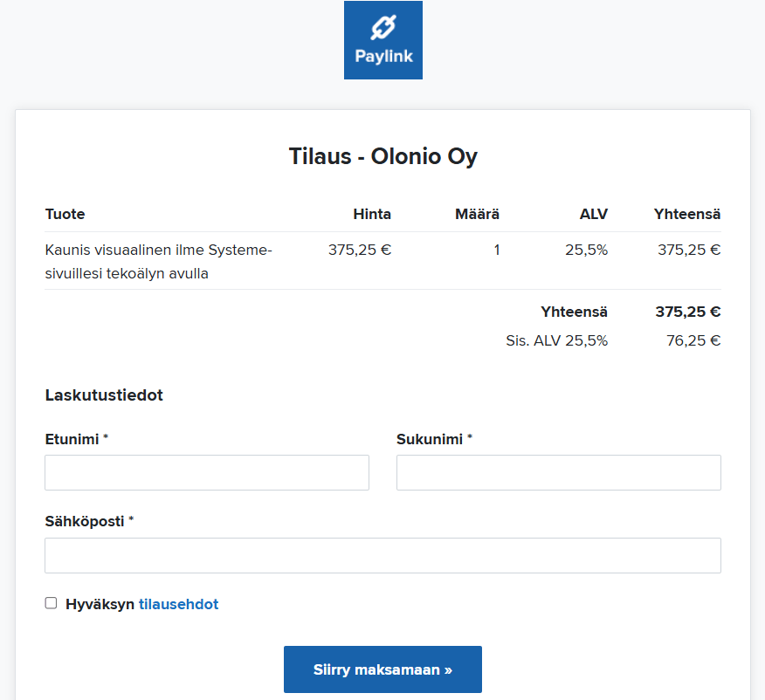This screenshot has height=700, width=765.
Task: Click the bold total 375,25 €
Action: 688,312
